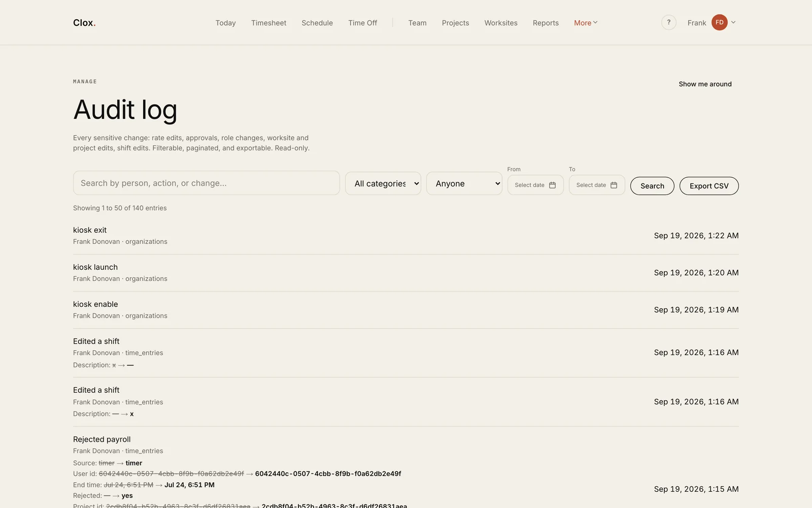
Task: Select the To date field
Action: tap(597, 185)
